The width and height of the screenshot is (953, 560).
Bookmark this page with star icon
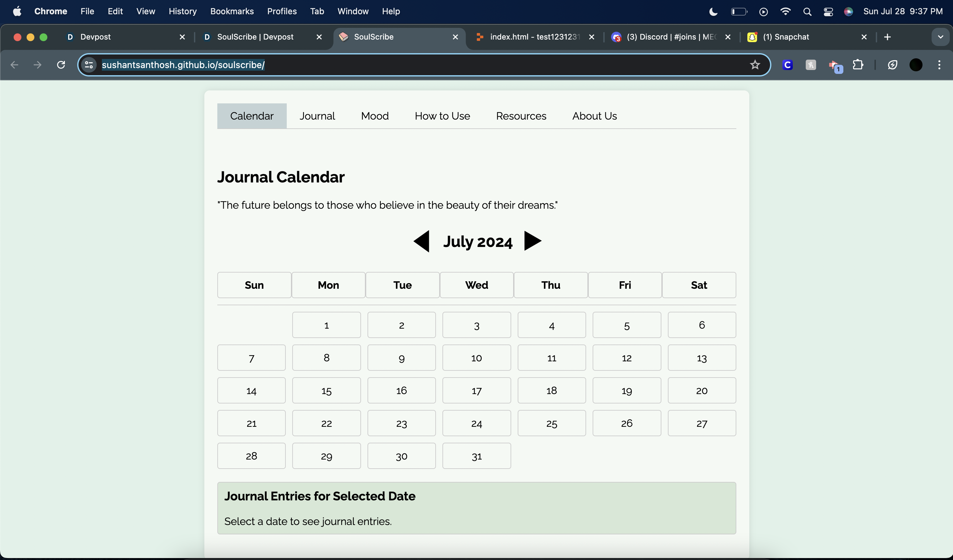click(755, 65)
